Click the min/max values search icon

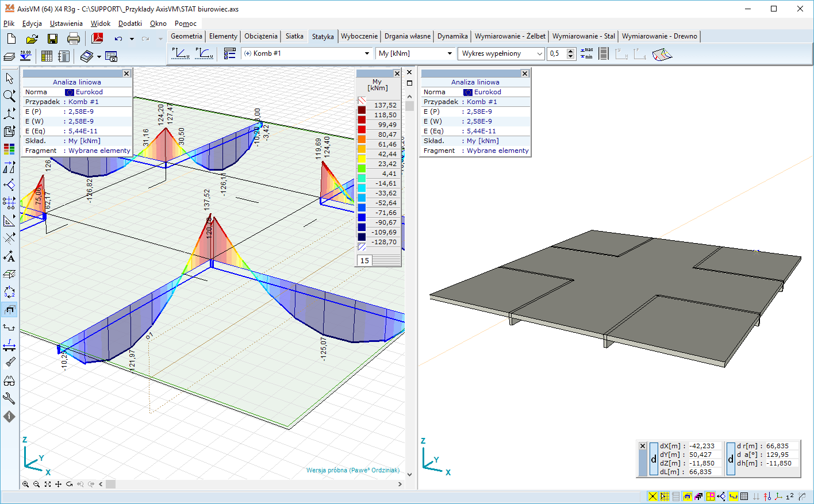586,53
